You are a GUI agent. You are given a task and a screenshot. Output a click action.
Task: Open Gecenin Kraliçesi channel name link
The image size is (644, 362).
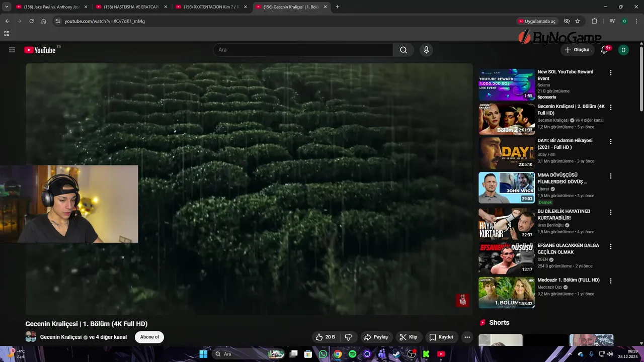[x=61, y=337]
